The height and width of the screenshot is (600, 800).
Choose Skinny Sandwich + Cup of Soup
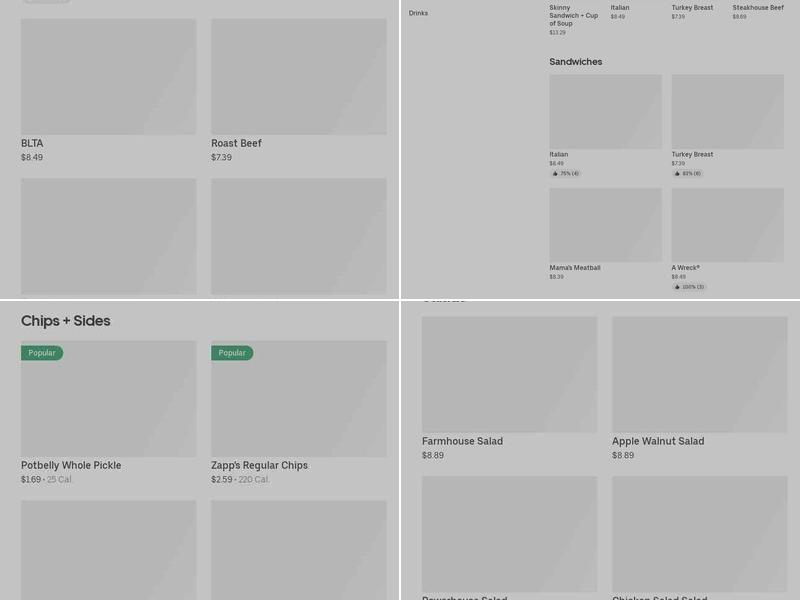pyautogui.click(x=573, y=15)
